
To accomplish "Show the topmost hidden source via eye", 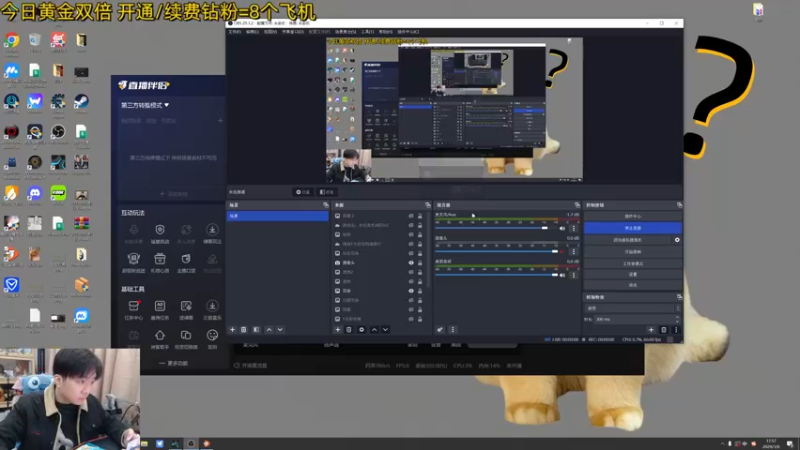I will coord(411,216).
